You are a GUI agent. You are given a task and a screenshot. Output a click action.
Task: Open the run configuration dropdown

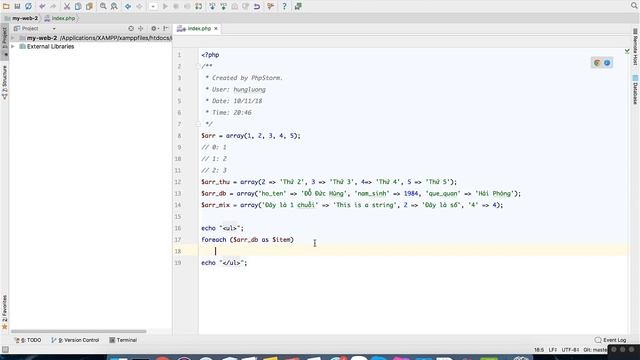(153, 6)
